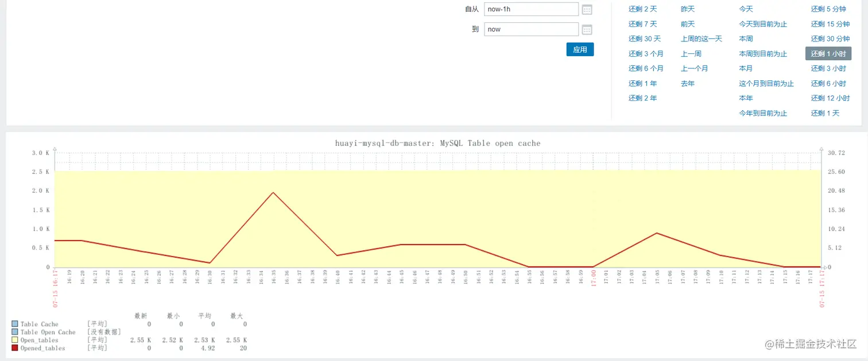Viewport: 868px width, 361px height.
Task: Click the 应用 apply button
Action: (x=580, y=49)
